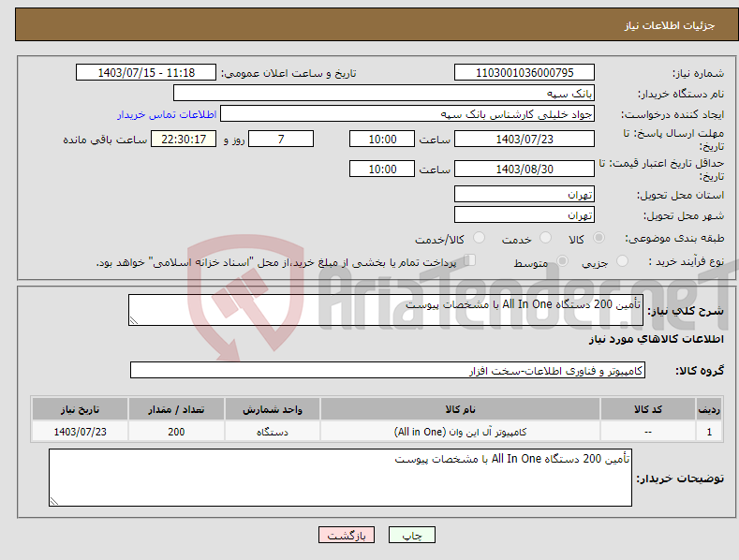
Task: Click the واحد شمارش column header
Action: [273, 409]
